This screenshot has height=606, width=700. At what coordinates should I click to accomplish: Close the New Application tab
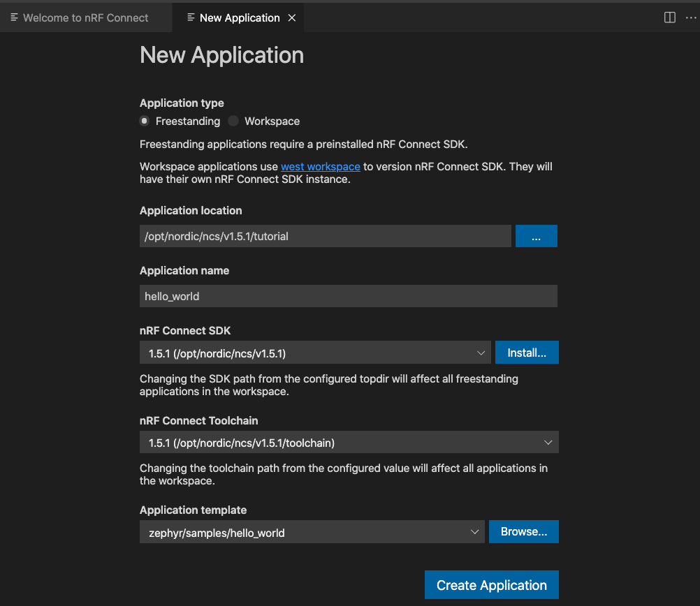tap(292, 18)
